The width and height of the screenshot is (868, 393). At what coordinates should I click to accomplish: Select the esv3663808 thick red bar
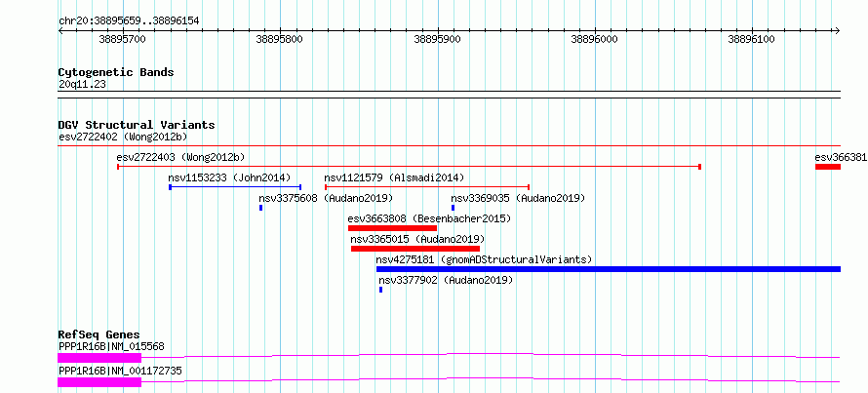point(392,228)
